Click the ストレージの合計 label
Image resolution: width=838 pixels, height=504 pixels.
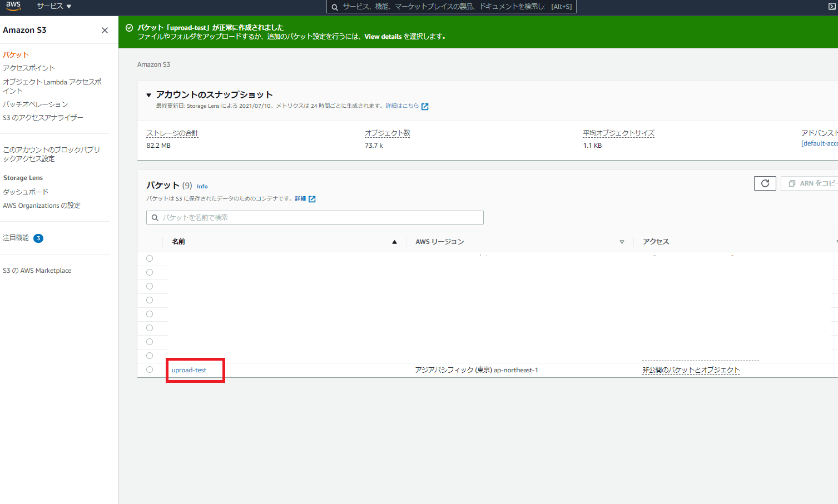172,133
